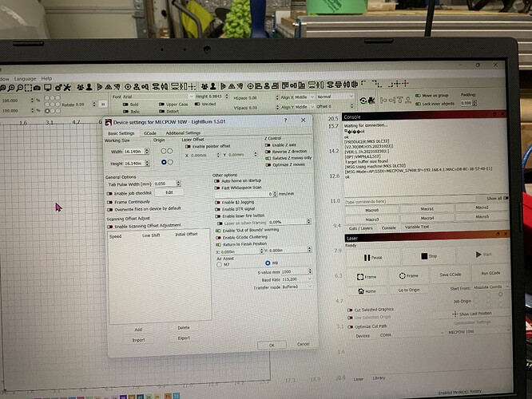Switch to the GCode tab
This screenshot has height=399, width=532.
tap(150, 133)
